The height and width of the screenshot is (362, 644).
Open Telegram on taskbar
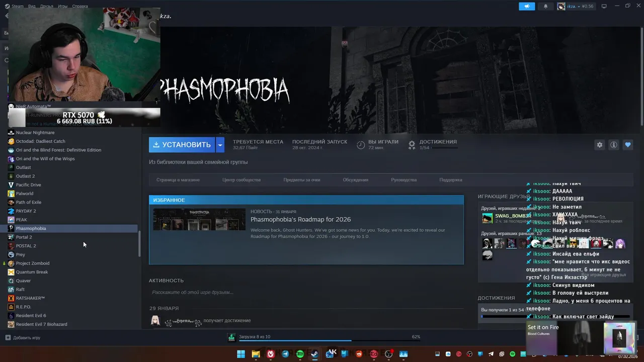[285, 354]
